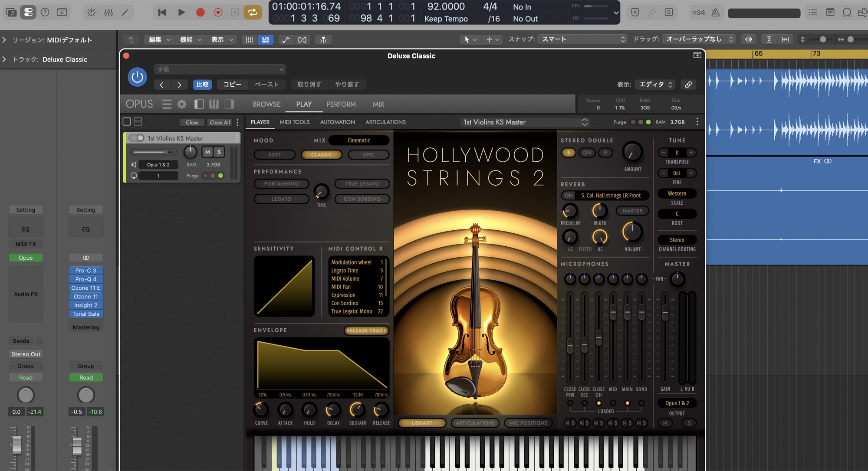The height and width of the screenshot is (471, 868).
Task: Switch to the BROWSE tab
Action: (x=266, y=104)
